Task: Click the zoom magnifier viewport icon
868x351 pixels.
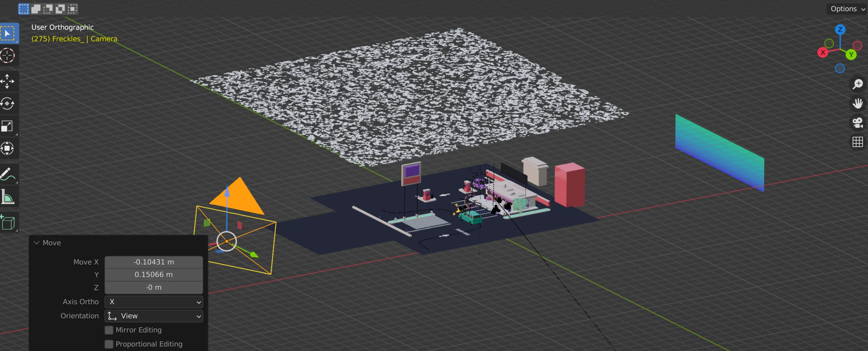Action: coord(857,84)
